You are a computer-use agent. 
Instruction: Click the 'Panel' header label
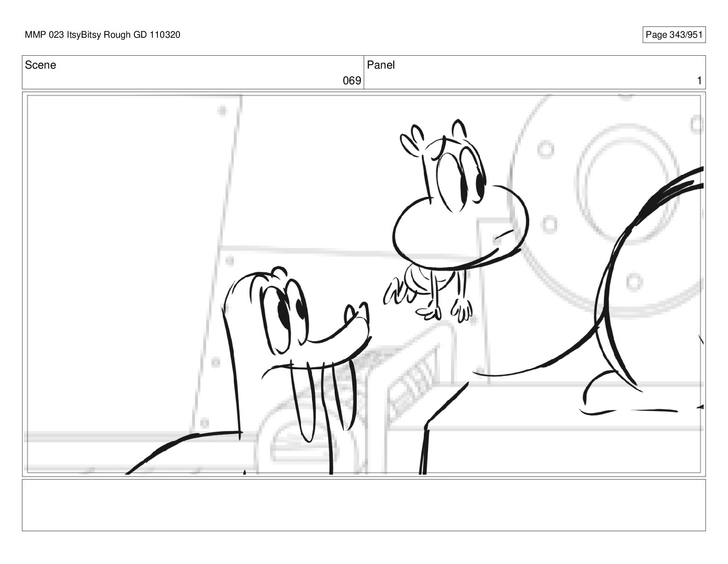(x=381, y=65)
